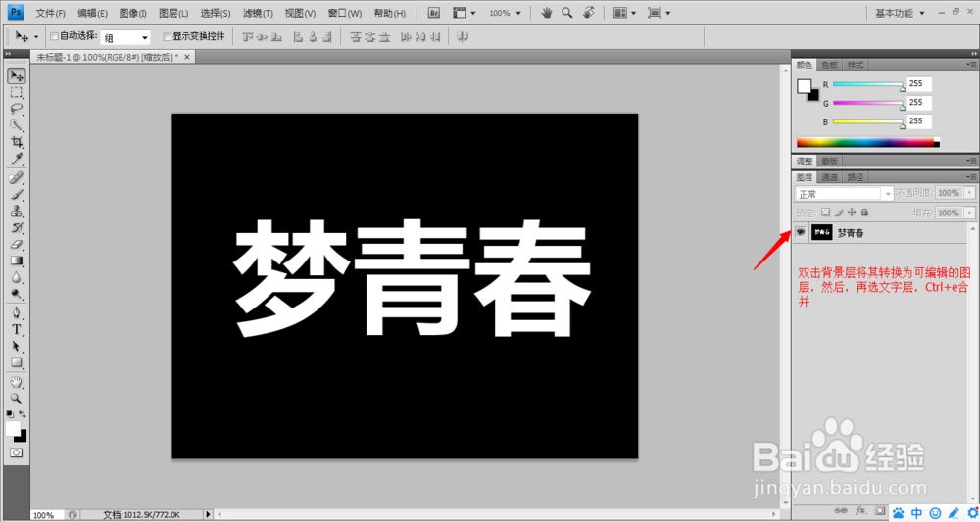Enable the 自动选择 checkbox
980x522 pixels.
pyautogui.click(x=54, y=36)
